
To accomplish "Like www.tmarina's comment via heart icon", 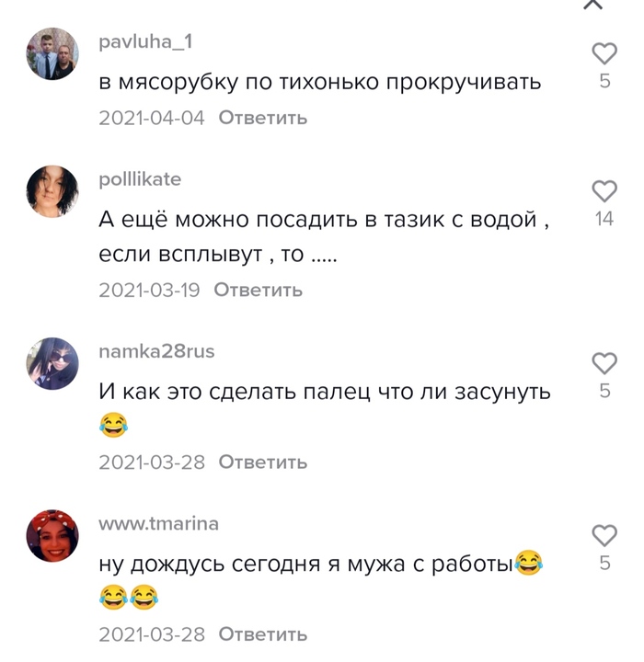I will [604, 535].
